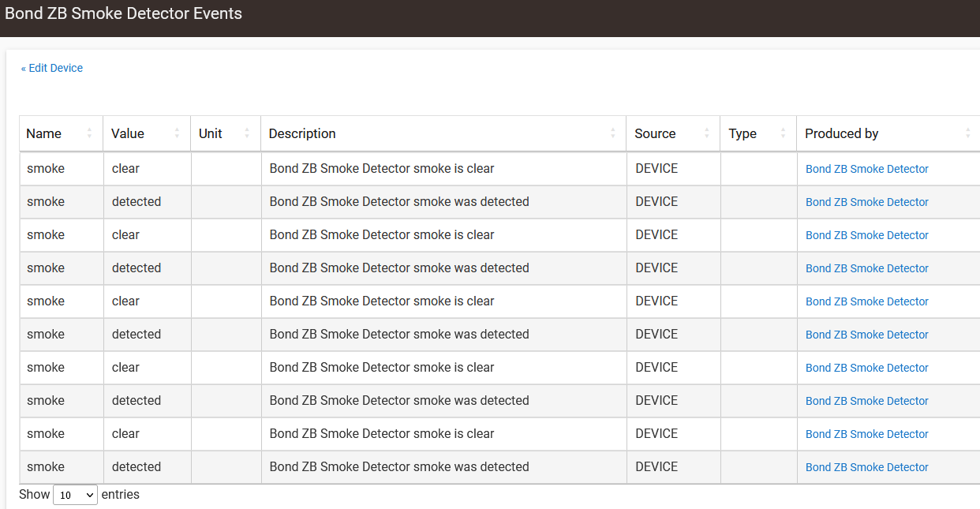The image size is (980, 509).
Task: Sort the table by Value column arrows
Action: coord(177,133)
